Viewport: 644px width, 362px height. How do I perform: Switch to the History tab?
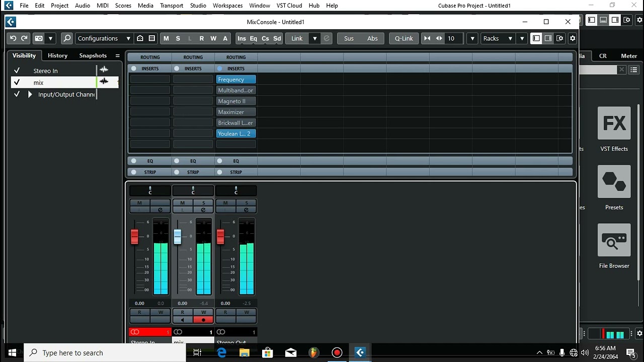(x=57, y=56)
